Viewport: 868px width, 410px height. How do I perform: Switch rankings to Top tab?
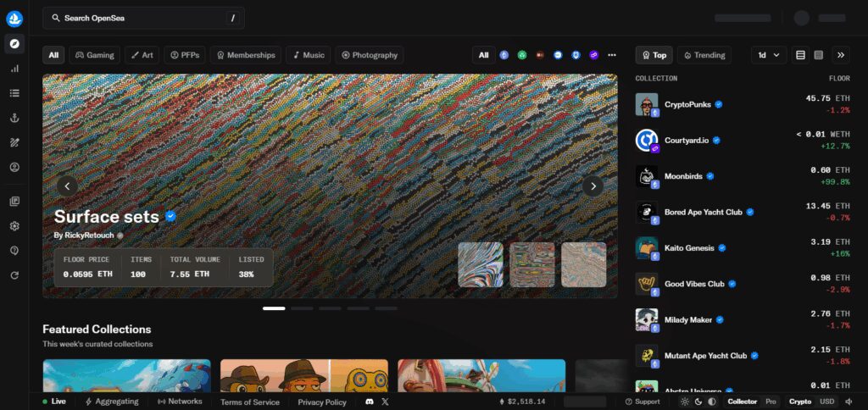coord(654,55)
